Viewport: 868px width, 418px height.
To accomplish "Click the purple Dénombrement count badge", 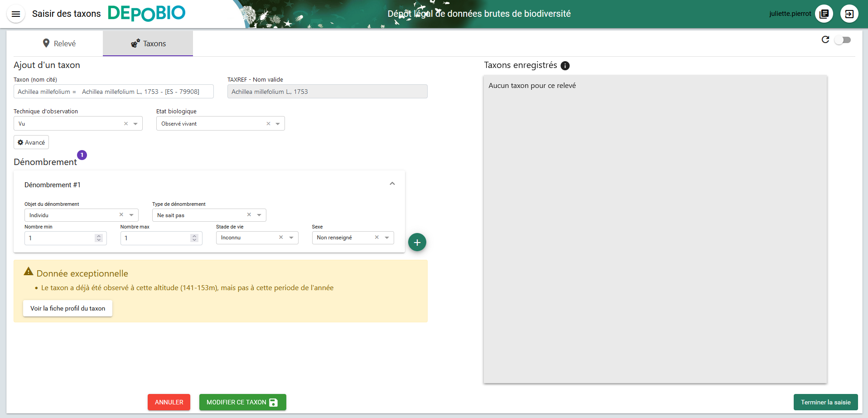I will (x=82, y=155).
